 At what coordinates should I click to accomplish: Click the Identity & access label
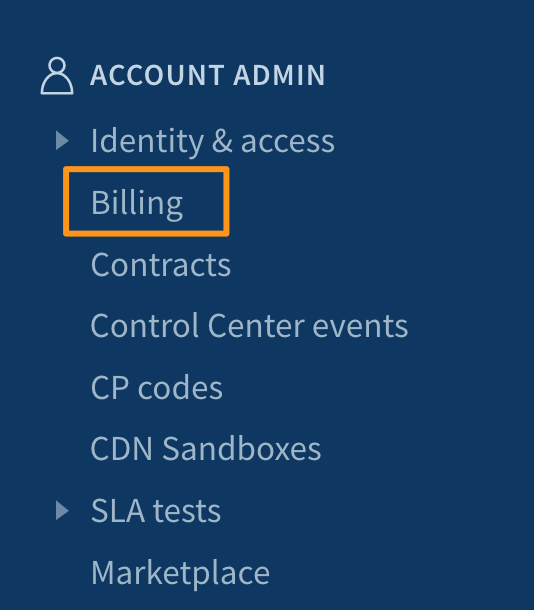tap(212, 141)
